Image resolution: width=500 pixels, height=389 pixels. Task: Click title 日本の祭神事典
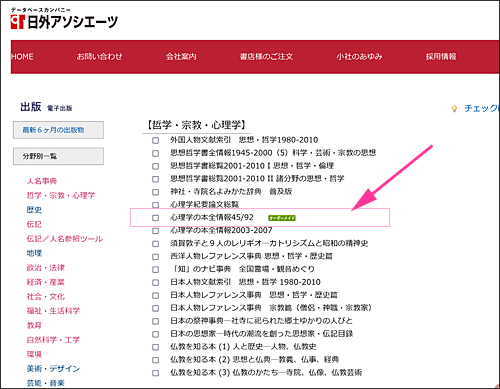click(261, 321)
